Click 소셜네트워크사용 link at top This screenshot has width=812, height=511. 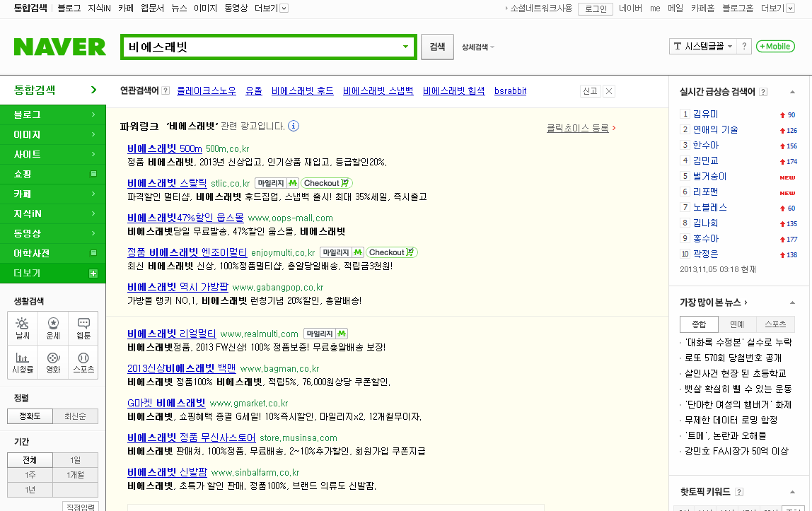pyautogui.click(x=541, y=8)
